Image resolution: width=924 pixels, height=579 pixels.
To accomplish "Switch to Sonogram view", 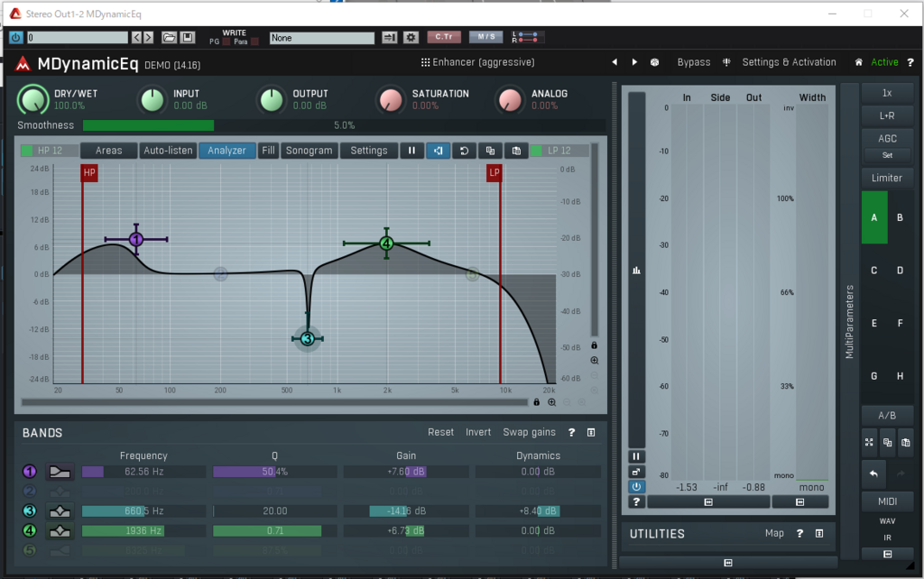I will [310, 151].
